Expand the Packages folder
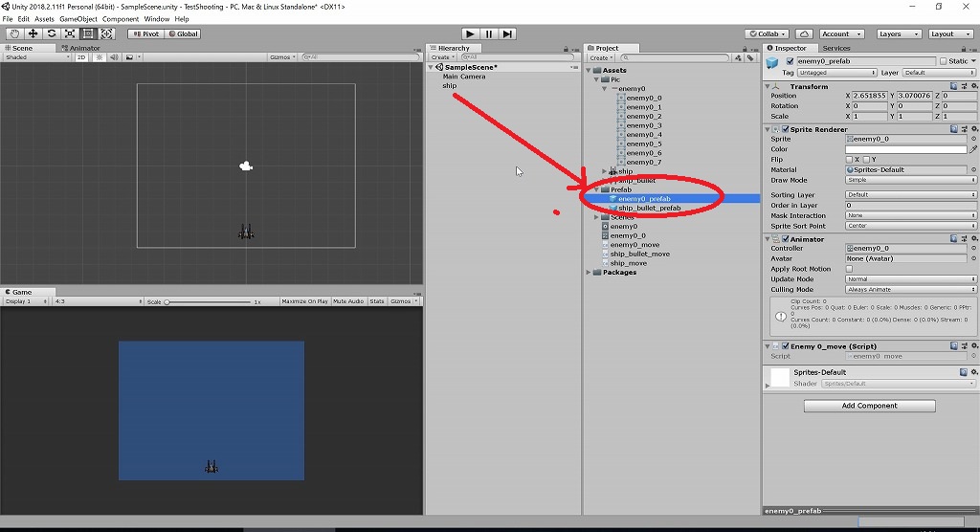 589,273
